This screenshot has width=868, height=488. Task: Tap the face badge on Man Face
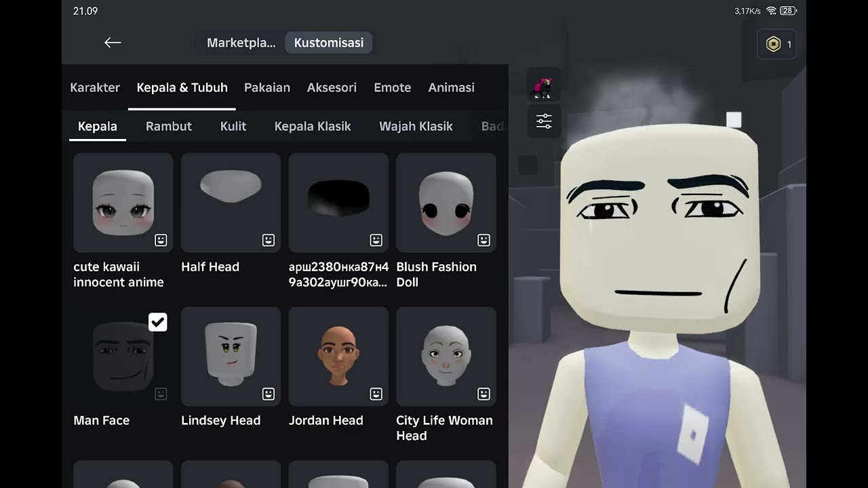click(x=161, y=394)
